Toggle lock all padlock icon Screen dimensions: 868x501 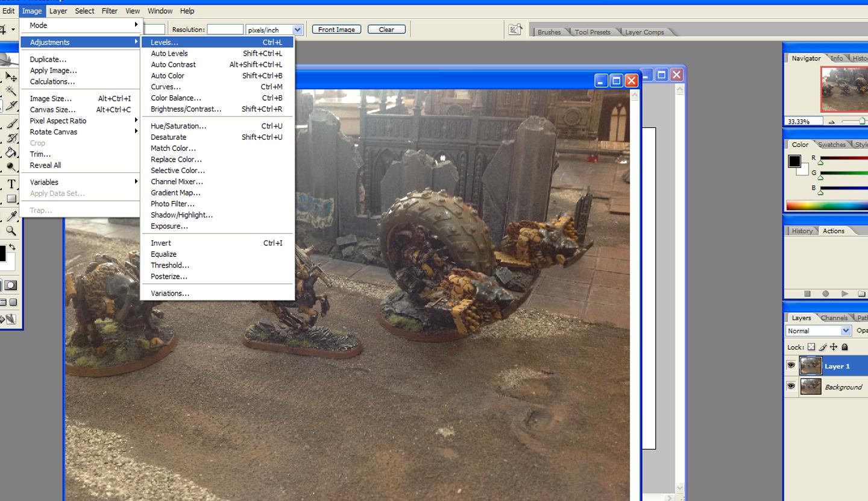coord(844,347)
